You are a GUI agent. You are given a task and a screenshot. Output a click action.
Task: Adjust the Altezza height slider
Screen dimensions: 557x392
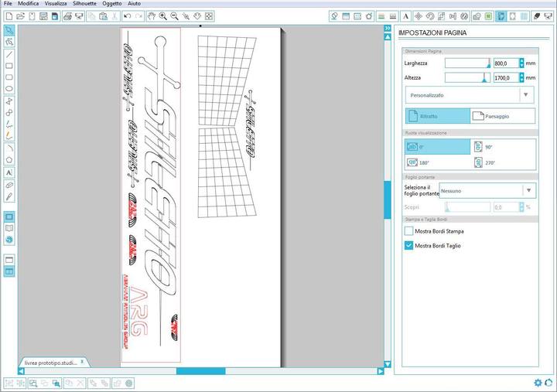pos(467,77)
